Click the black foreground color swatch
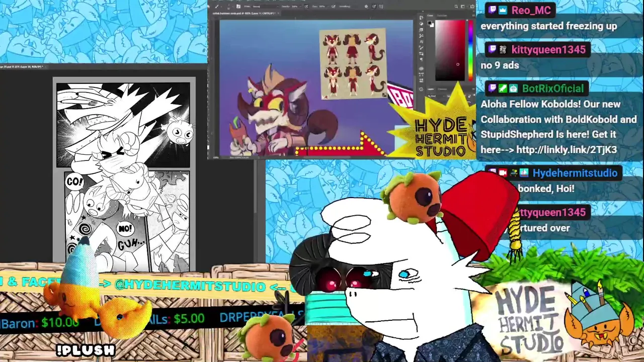 coord(429,22)
